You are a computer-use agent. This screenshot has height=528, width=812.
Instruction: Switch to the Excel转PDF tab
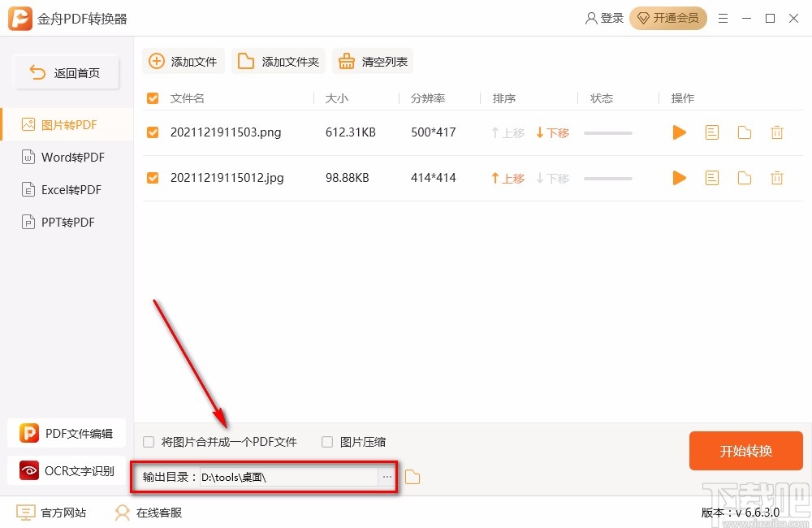click(x=69, y=189)
